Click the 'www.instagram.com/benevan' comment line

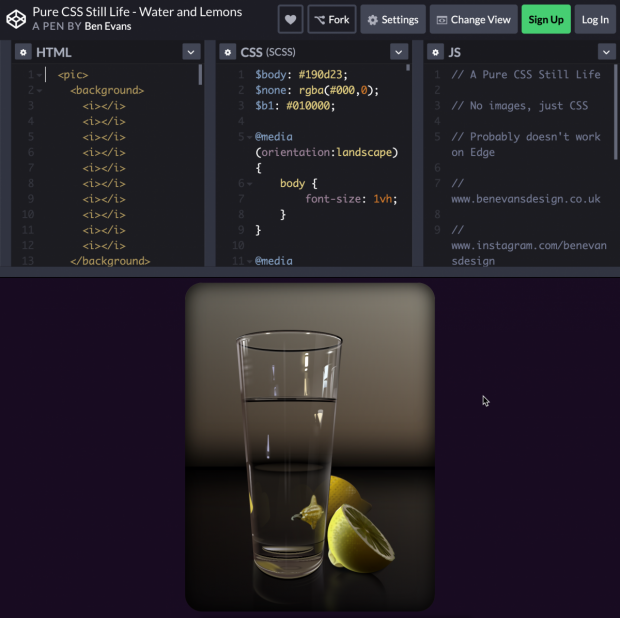(x=529, y=246)
